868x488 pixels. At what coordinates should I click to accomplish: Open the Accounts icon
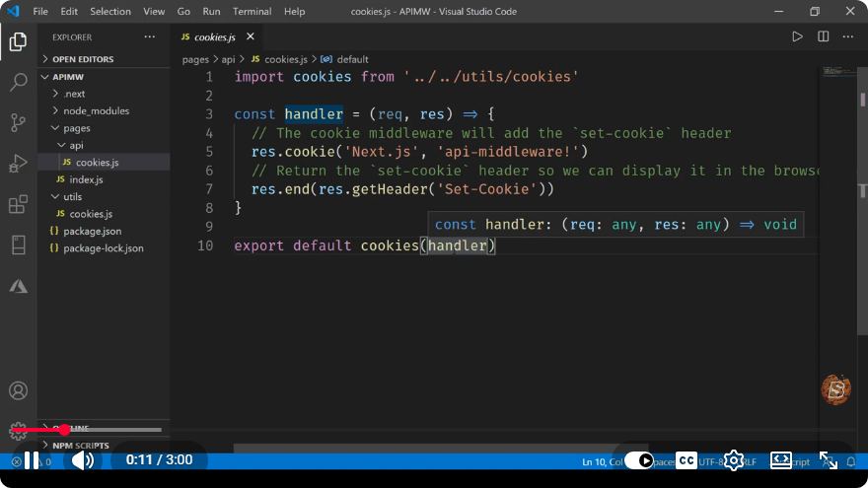click(x=19, y=390)
